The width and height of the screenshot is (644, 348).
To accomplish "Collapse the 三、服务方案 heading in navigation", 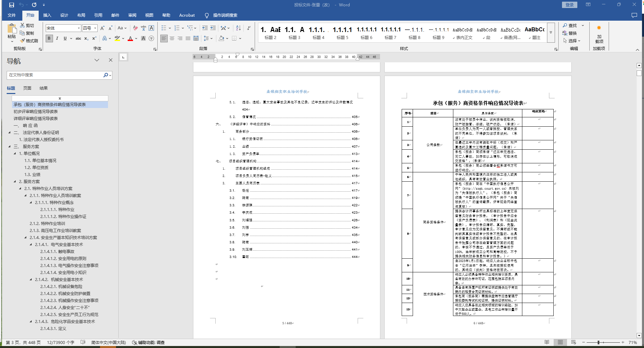I will [x=9, y=147].
